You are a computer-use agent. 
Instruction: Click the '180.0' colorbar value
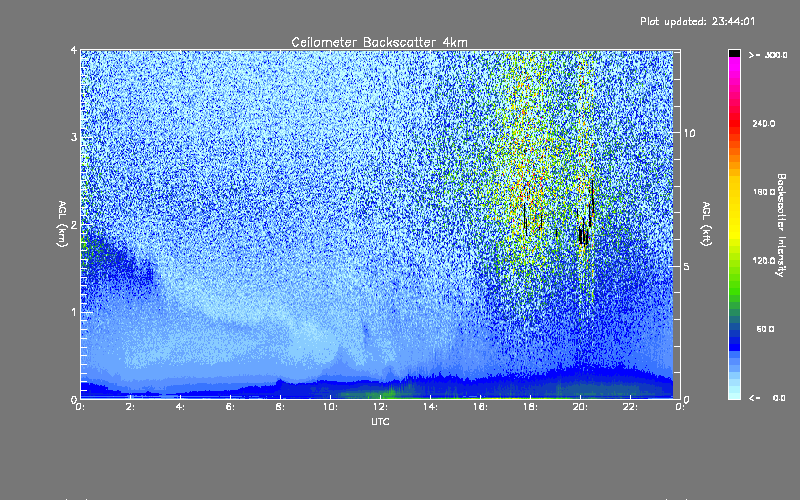coord(764,192)
